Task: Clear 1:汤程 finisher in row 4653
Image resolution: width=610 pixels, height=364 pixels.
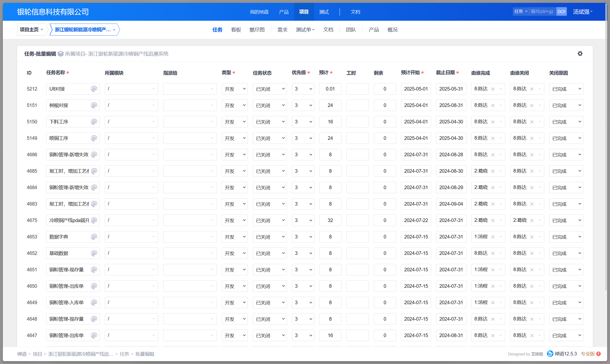Action: [493, 237]
